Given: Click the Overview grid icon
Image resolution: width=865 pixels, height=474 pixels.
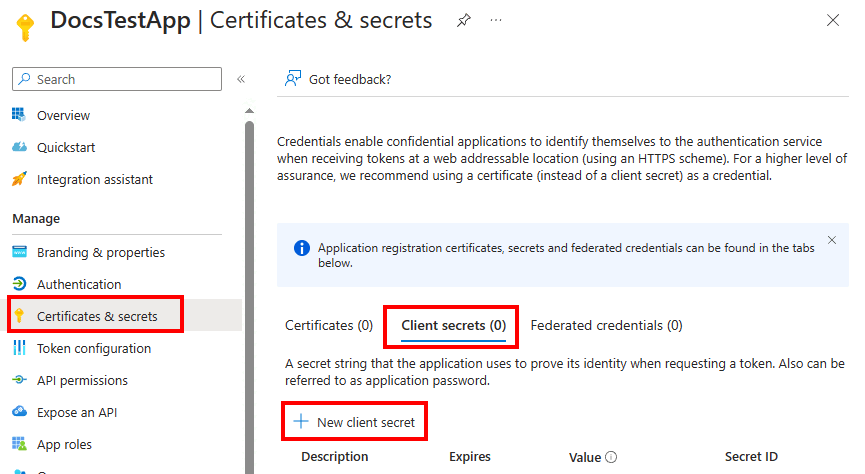Looking at the screenshot, I should pyautogui.click(x=19, y=115).
